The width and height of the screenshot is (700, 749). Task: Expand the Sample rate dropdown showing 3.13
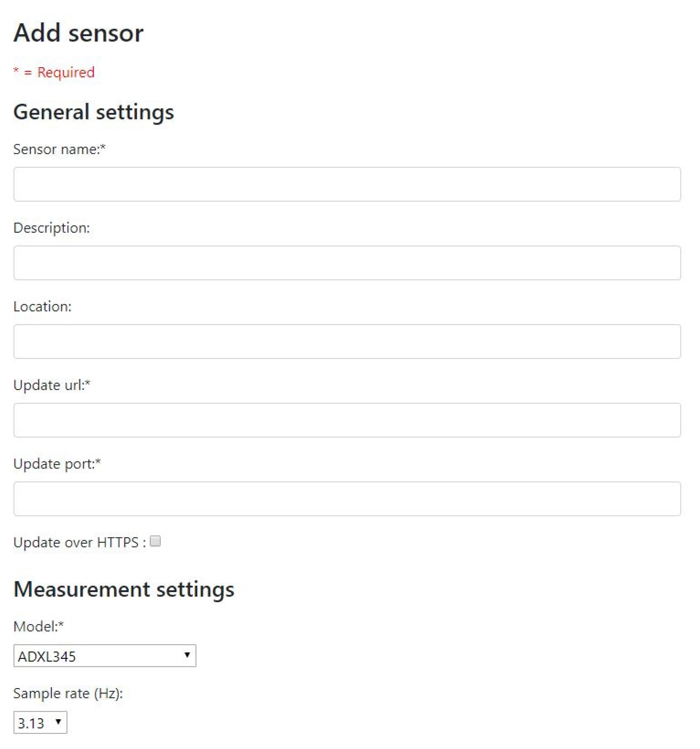click(40, 723)
